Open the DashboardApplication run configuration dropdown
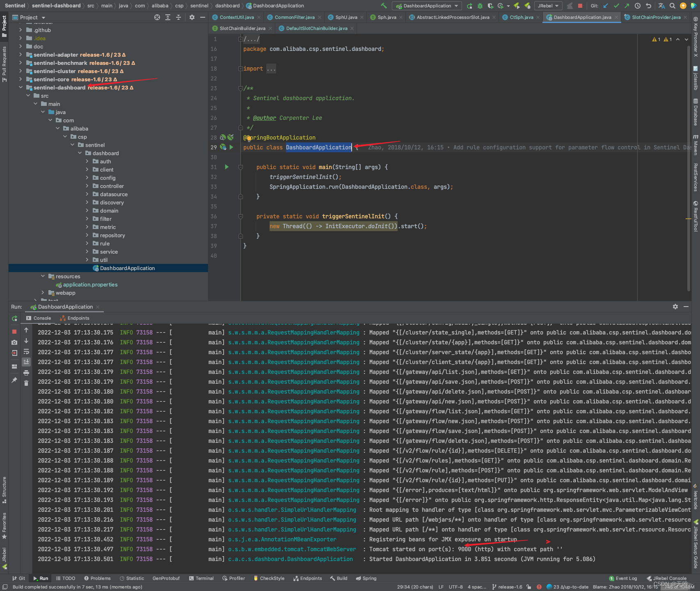Viewport: 700px width, 591px height. (x=427, y=6)
